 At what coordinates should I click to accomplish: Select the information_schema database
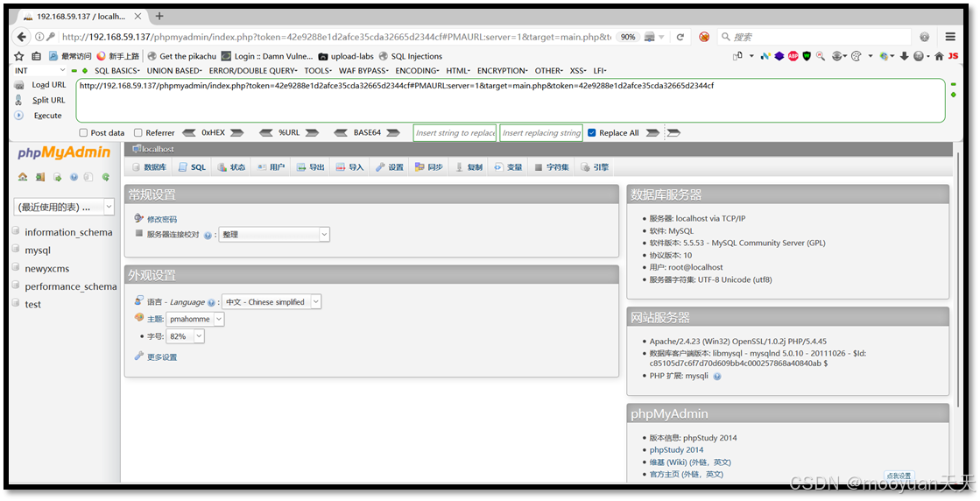[69, 232]
